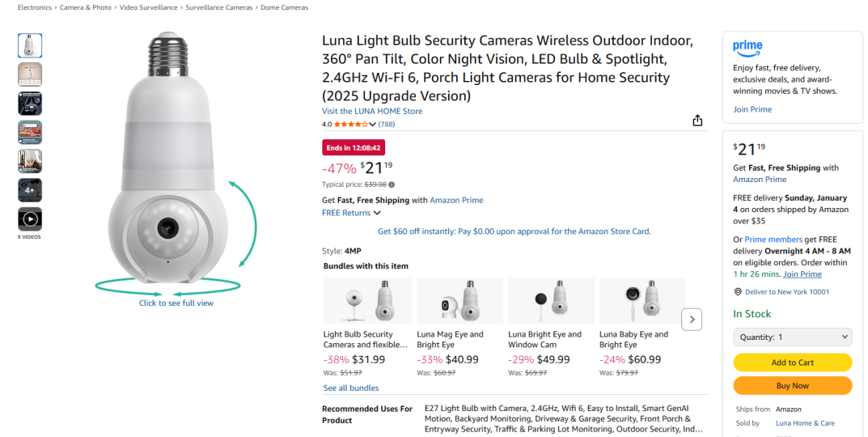
Task: Click the location pin deliver-to icon
Action: (x=738, y=292)
